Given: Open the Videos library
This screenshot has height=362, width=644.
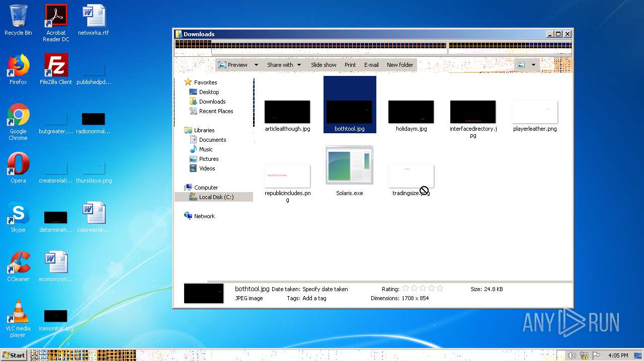Looking at the screenshot, I should pos(207,168).
